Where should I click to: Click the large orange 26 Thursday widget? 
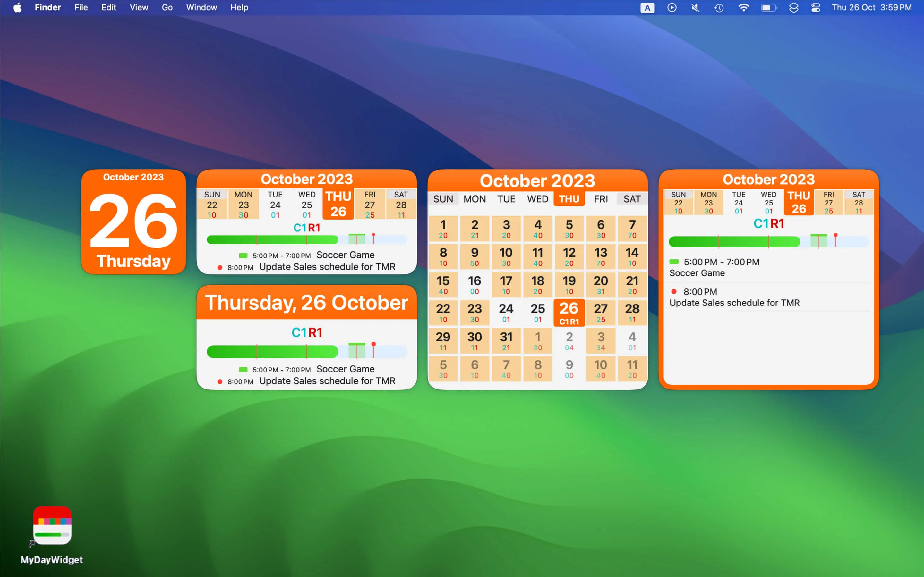[133, 222]
